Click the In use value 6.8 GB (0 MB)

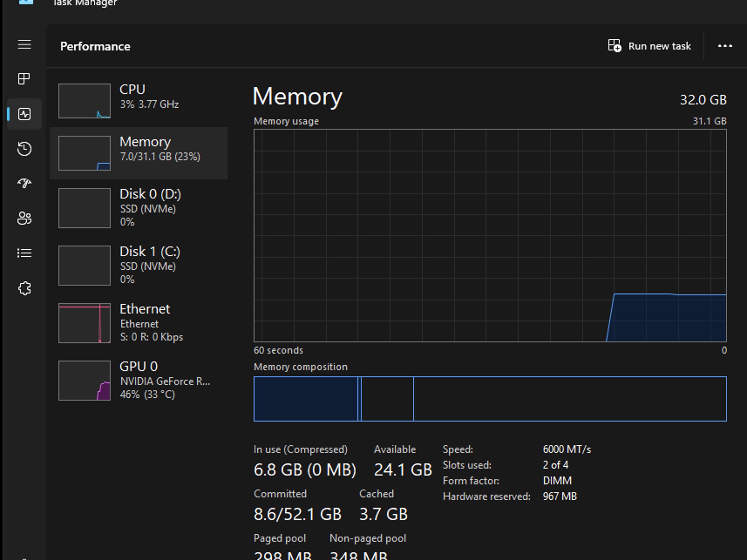point(305,470)
